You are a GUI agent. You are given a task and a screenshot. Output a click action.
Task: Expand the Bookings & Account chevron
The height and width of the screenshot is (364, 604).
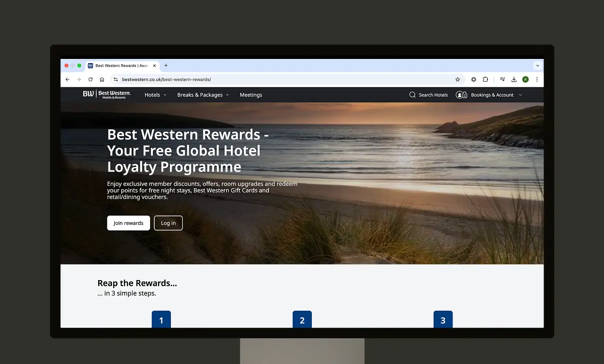click(x=520, y=95)
